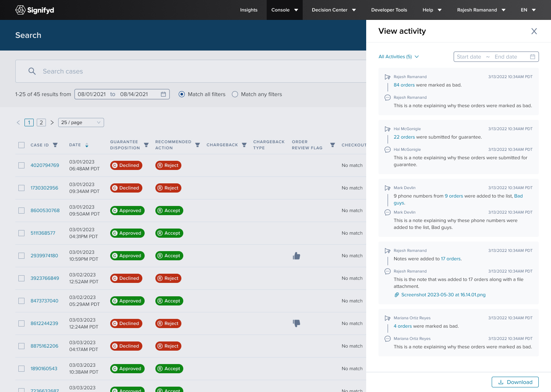Check the box for case 1730302956
Viewport: 551px width, 392px height.
(x=21, y=188)
